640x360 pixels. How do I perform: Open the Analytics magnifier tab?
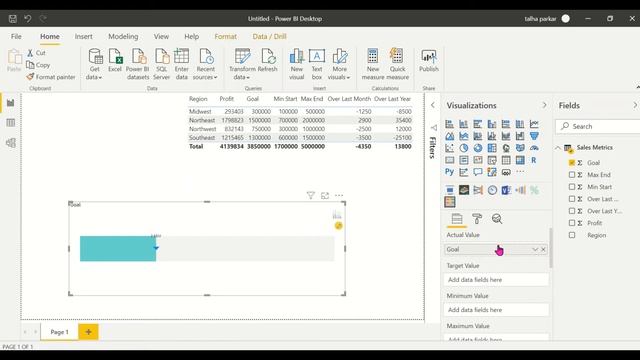[497, 219]
